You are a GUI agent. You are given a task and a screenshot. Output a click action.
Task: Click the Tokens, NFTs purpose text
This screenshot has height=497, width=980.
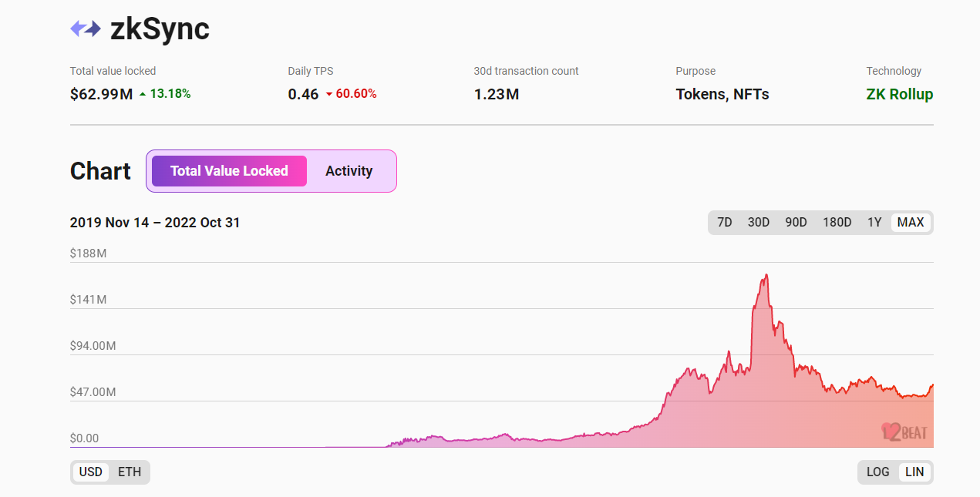722,95
